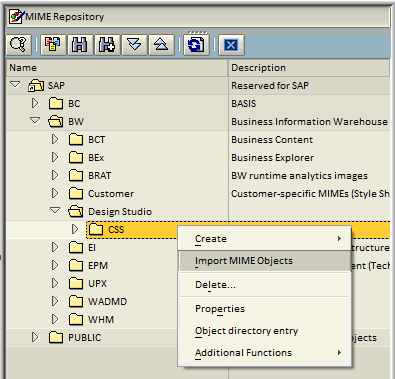The width and height of the screenshot is (395, 379).
Task: Click the BEx folder icon
Action: click(76, 158)
